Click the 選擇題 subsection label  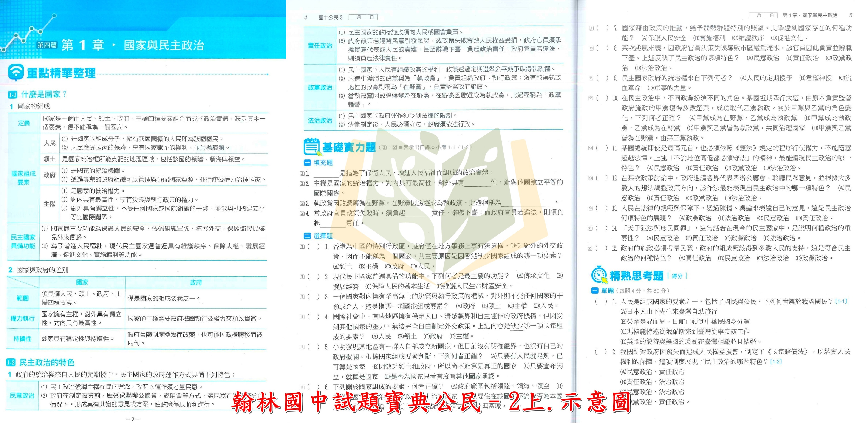click(x=323, y=236)
